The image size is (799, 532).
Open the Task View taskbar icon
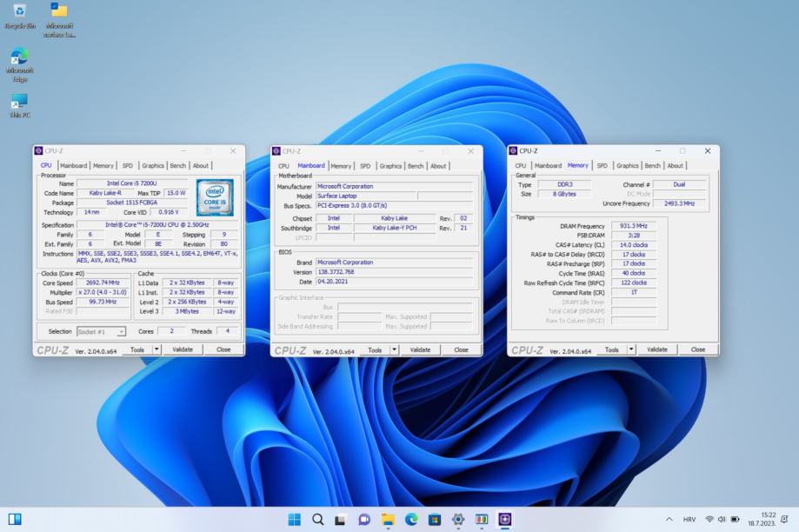coord(341,519)
